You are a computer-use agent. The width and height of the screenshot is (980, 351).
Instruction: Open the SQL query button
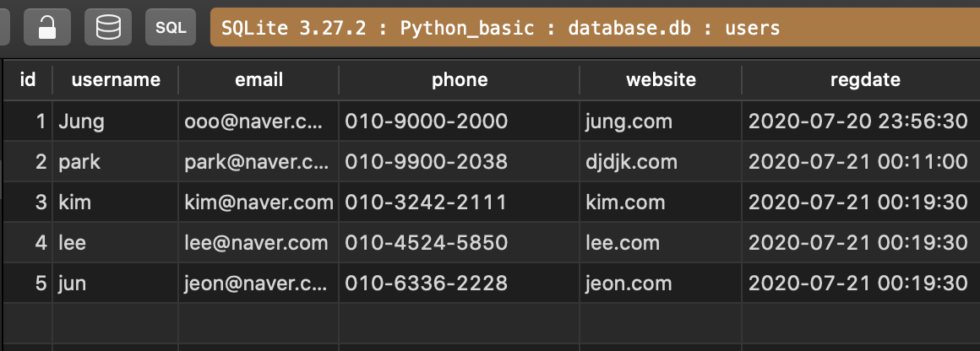click(x=171, y=28)
